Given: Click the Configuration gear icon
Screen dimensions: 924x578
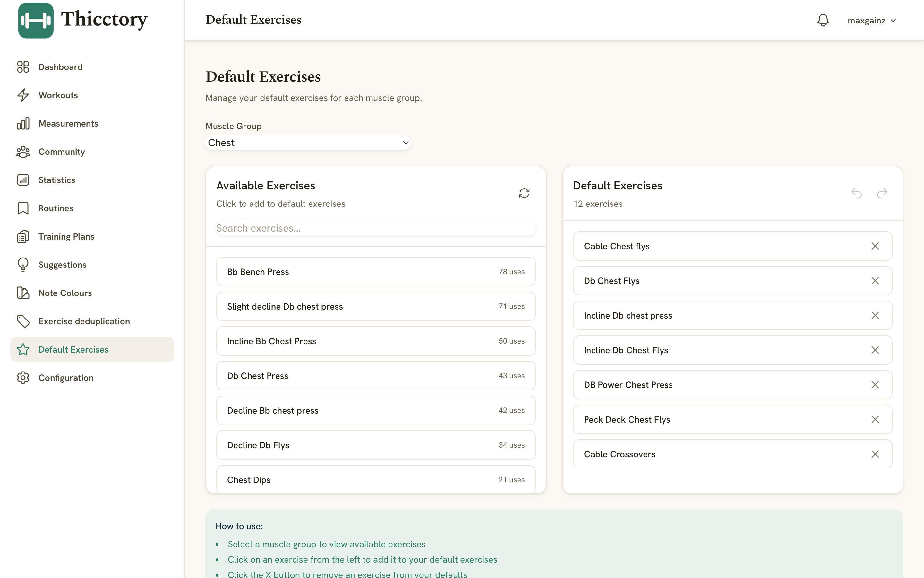Looking at the screenshot, I should (x=23, y=378).
